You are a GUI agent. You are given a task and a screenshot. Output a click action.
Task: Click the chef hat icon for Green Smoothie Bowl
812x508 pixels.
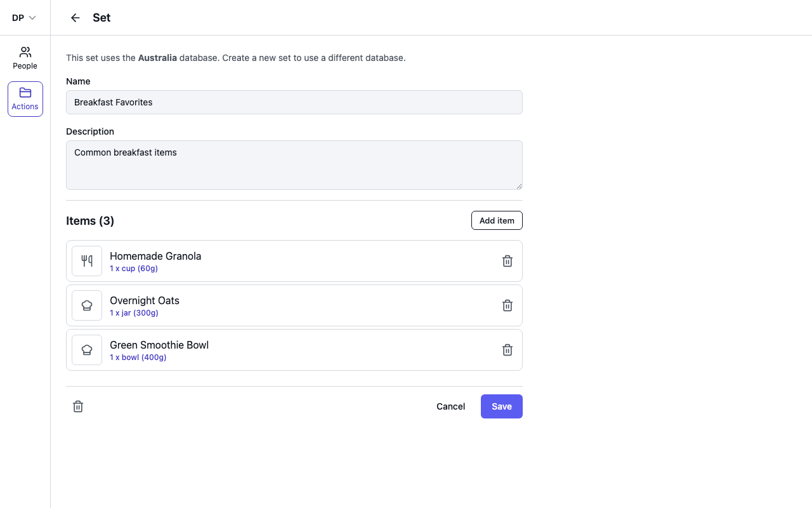point(87,350)
